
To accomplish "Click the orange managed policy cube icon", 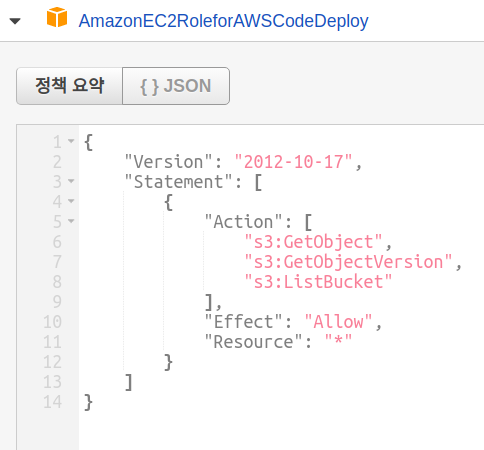I will point(57,17).
